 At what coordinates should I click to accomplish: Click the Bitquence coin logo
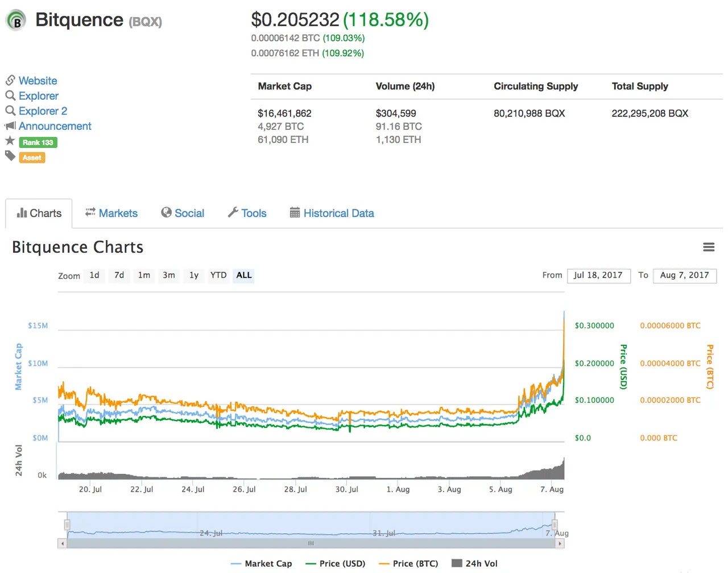tap(16, 20)
